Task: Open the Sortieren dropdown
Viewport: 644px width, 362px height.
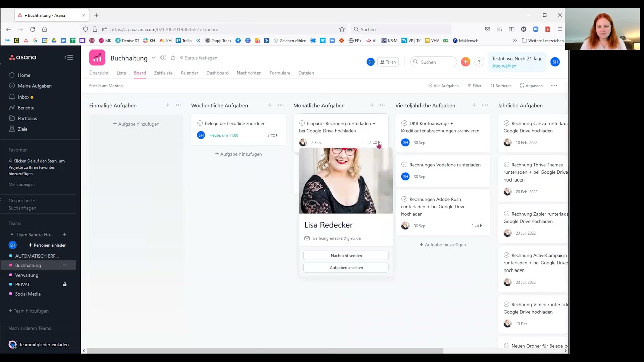Action: 501,86
